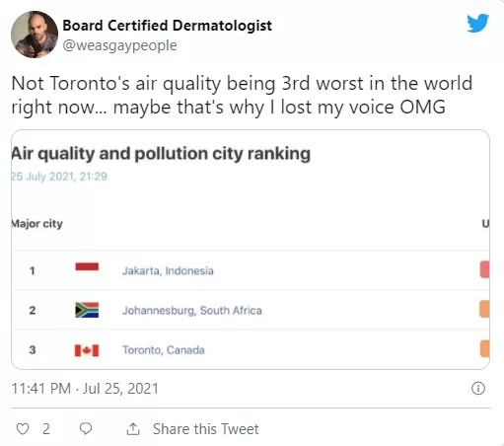Open Board Certified Dermatologist profile name
This screenshot has height=446, width=504.
pyautogui.click(x=167, y=26)
